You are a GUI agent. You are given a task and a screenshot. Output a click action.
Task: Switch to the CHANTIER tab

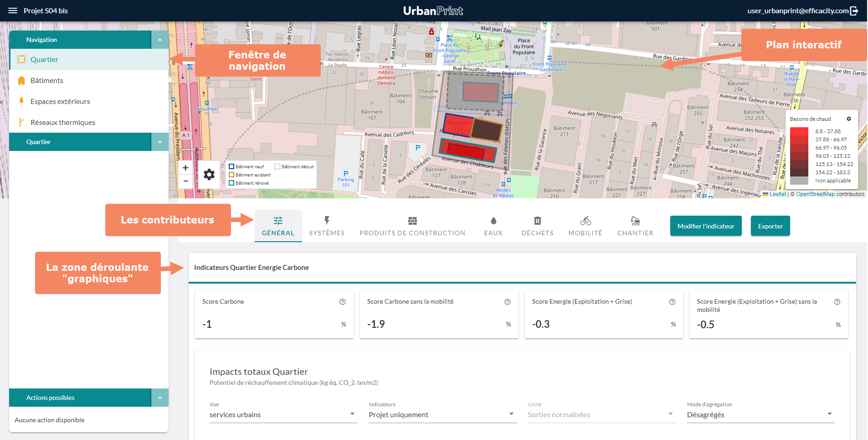635,226
